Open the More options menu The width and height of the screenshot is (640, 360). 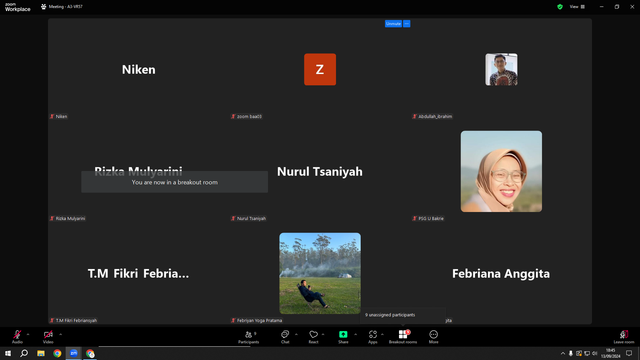tap(433, 337)
